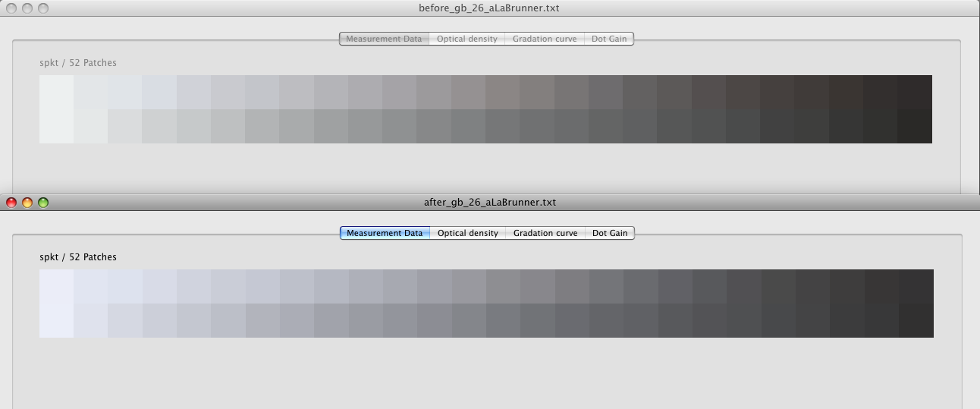Screen dimensions: 980x409
Task: Click the 'spkt / 52 Patches' label in after window
Action: (x=78, y=257)
